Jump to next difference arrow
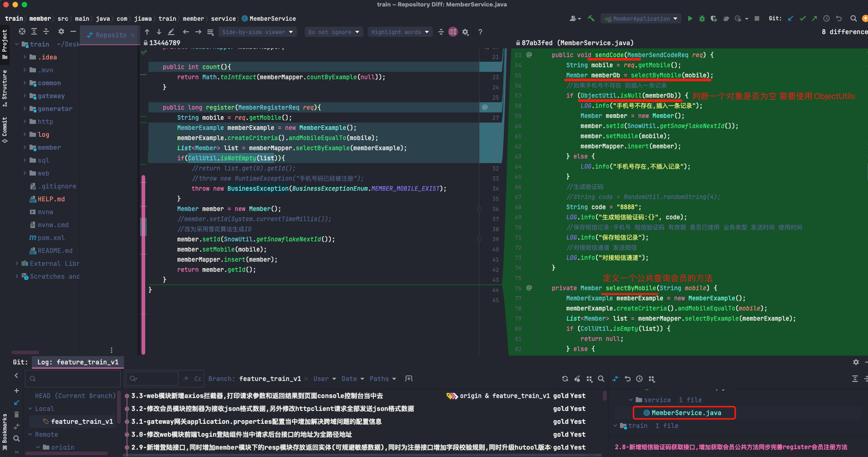868x457 pixels. 159,32
